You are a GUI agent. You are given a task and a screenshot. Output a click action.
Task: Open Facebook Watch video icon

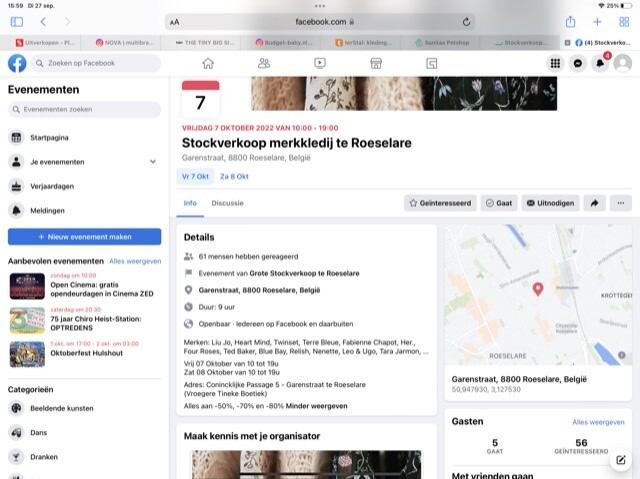pyautogui.click(x=320, y=63)
